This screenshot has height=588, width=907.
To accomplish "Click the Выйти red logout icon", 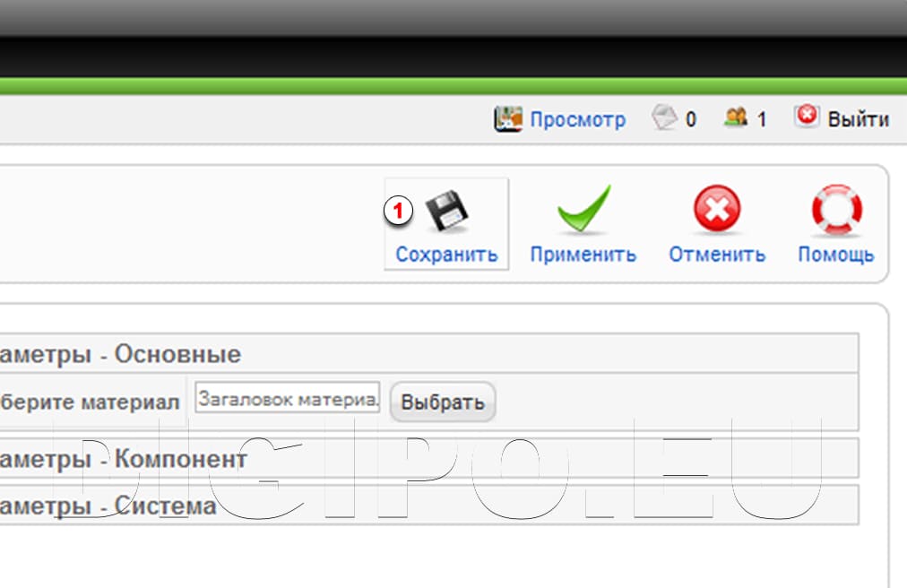I will 806,116.
